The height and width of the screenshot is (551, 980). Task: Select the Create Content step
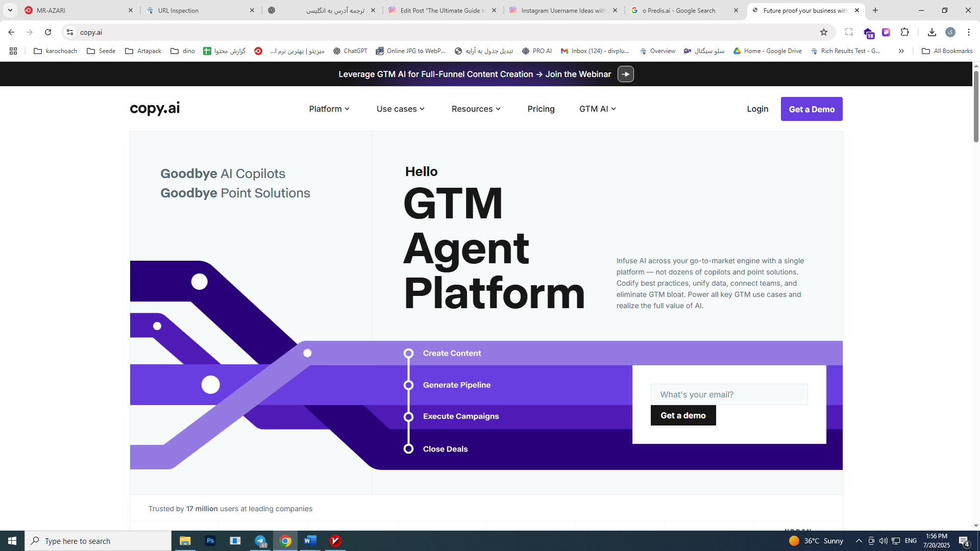452,353
